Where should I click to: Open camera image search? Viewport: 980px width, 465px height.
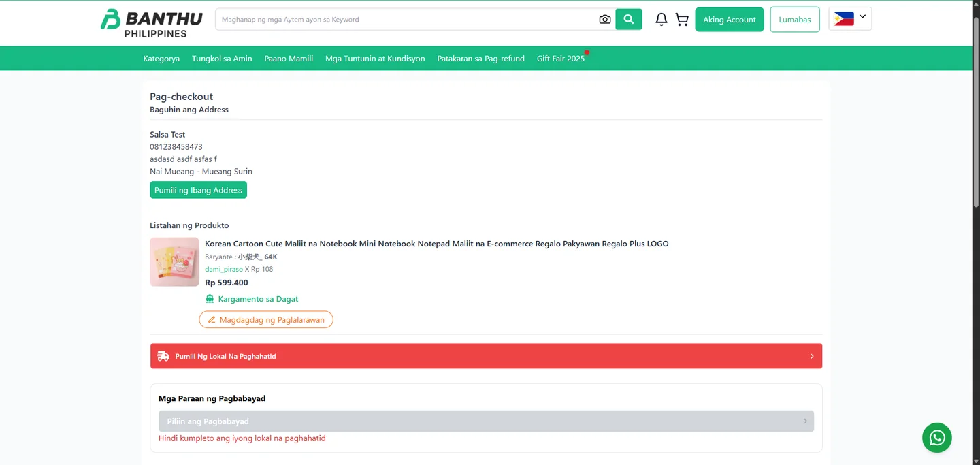tap(604, 20)
